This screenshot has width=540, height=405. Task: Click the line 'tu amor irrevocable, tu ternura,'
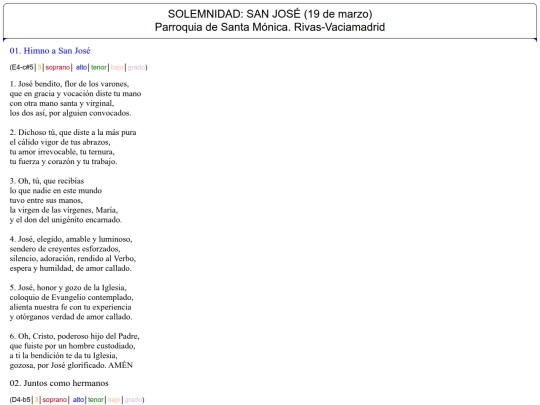(x=62, y=152)
